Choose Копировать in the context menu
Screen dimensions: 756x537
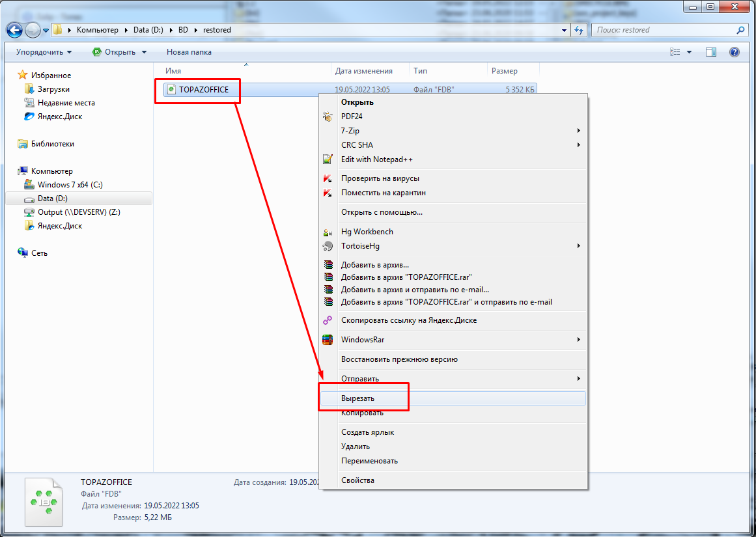(x=453, y=413)
